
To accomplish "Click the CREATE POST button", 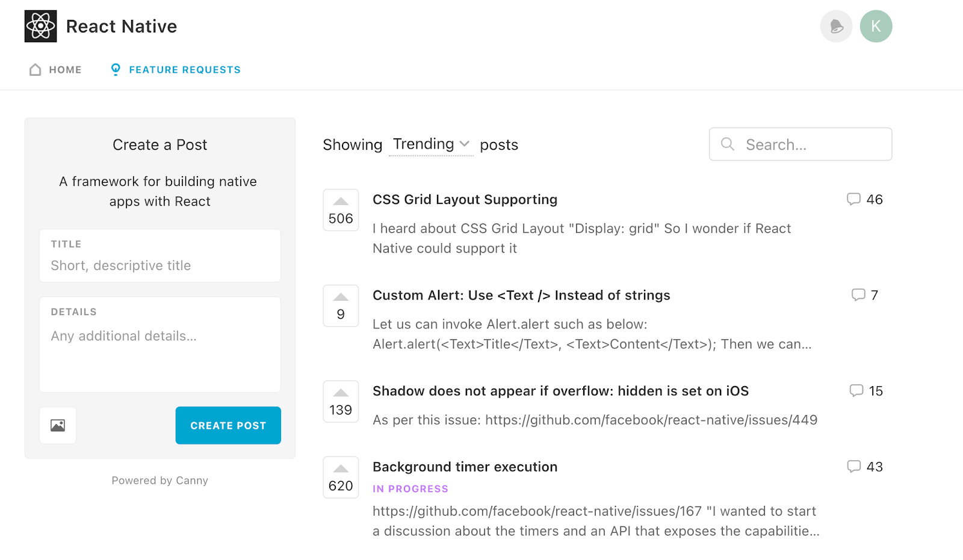I will tap(228, 425).
